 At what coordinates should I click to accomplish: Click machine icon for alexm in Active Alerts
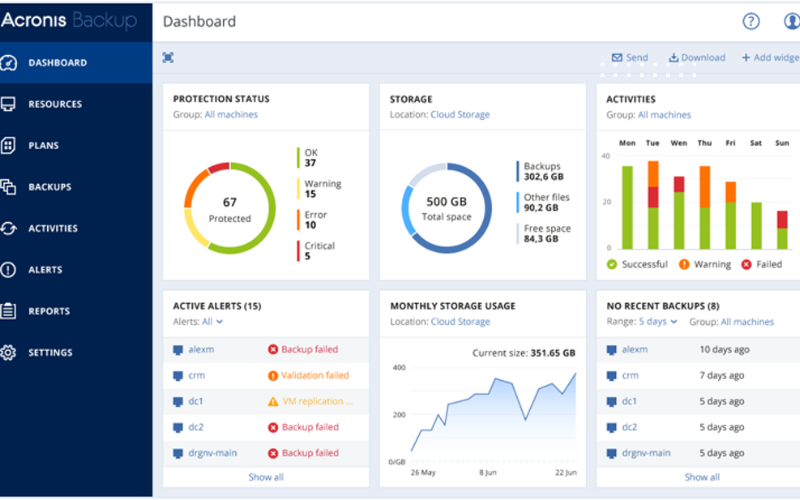click(178, 350)
